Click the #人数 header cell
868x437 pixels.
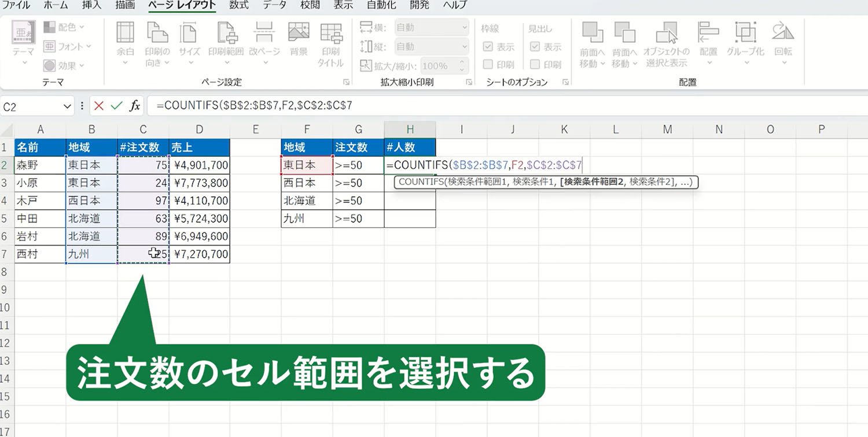click(410, 147)
